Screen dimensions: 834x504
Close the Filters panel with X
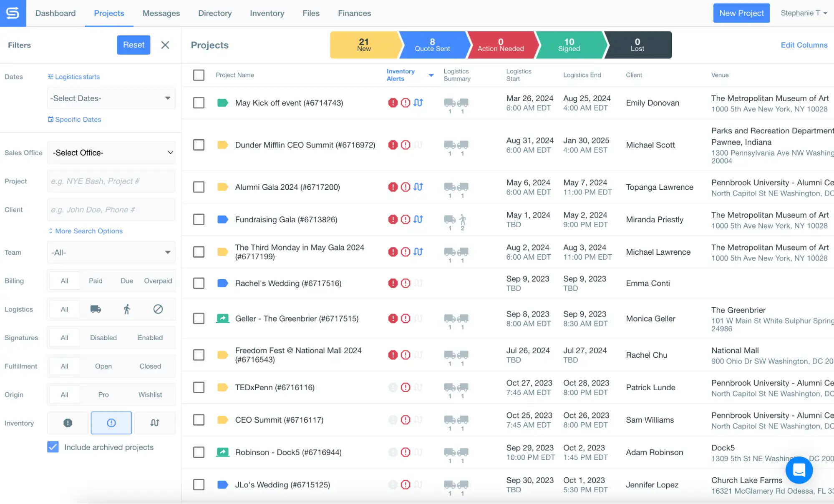tap(165, 45)
